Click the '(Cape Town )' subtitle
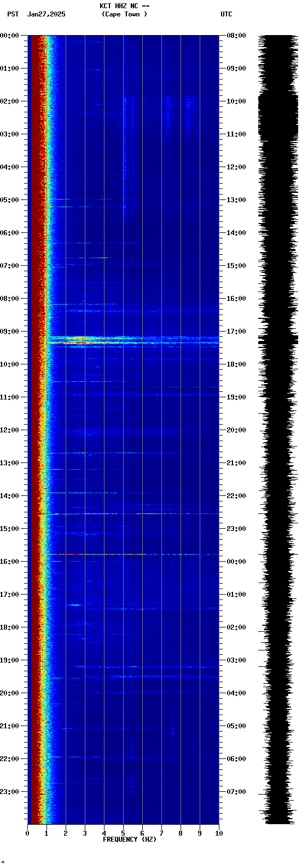 coord(124,14)
